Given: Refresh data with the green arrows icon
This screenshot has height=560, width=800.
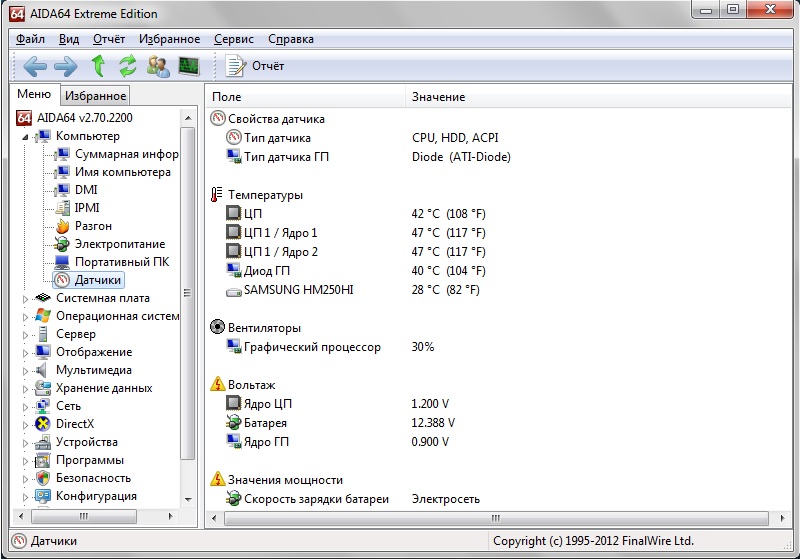Looking at the screenshot, I should pyautogui.click(x=128, y=66).
